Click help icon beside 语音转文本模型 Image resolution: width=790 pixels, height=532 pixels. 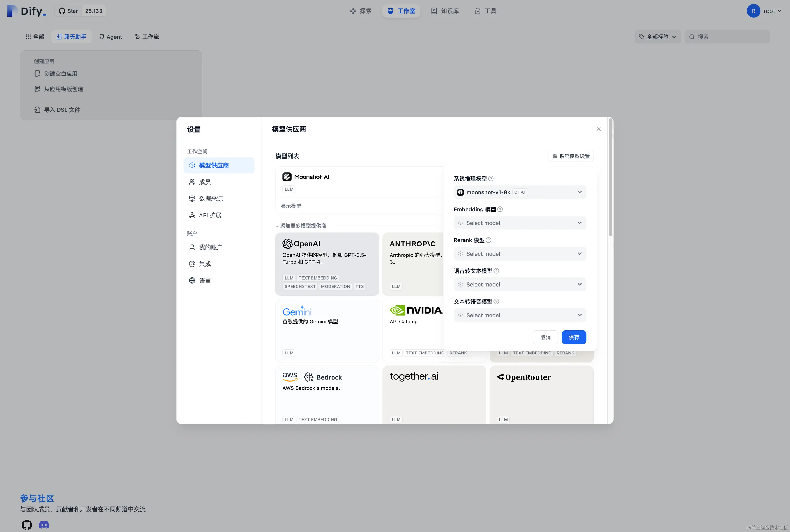[496, 271]
